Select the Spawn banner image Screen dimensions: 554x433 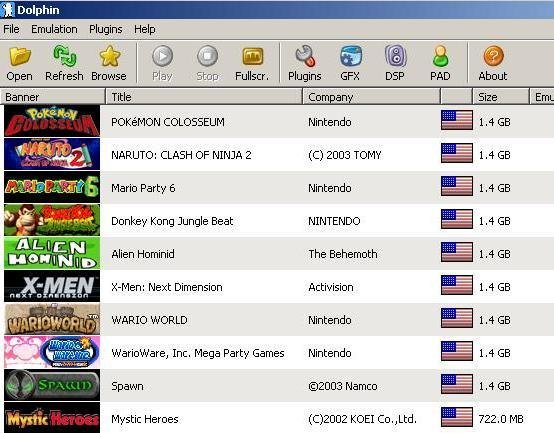click(52, 385)
